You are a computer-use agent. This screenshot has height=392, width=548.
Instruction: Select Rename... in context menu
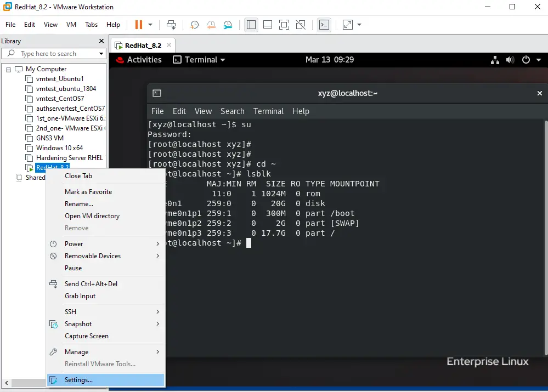pyautogui.click(x=105, y=204)
